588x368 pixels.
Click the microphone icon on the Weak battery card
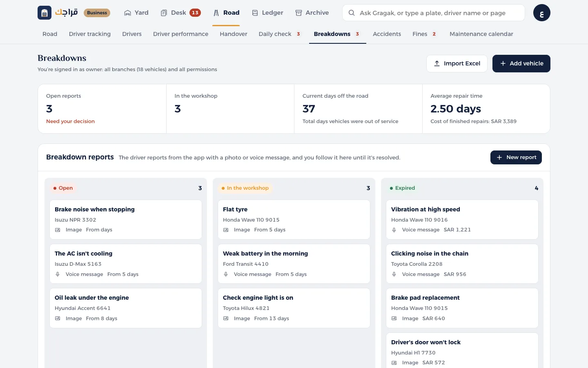tap(226, 274)
